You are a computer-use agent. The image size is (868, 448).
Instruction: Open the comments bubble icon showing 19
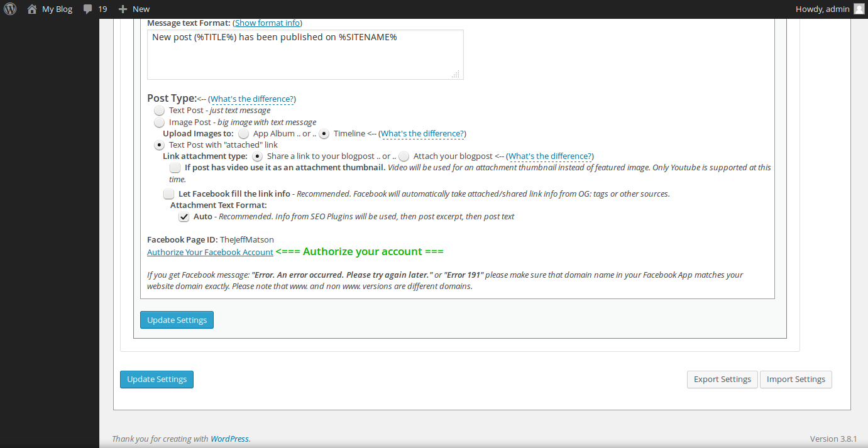point(88,9)
